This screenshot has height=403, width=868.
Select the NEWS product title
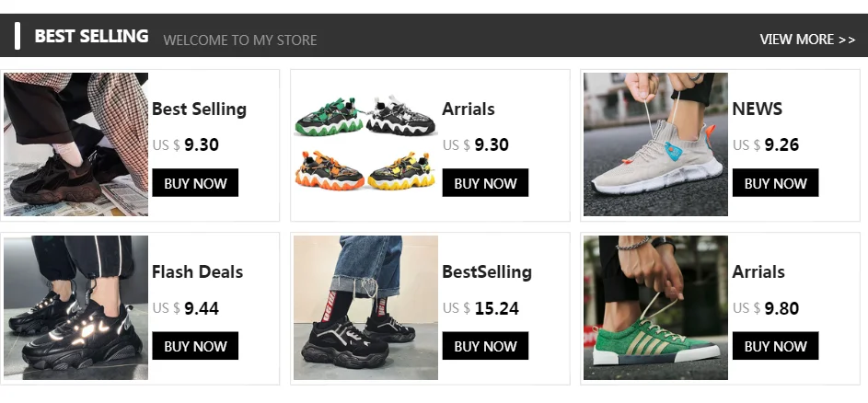coord(758,109)
